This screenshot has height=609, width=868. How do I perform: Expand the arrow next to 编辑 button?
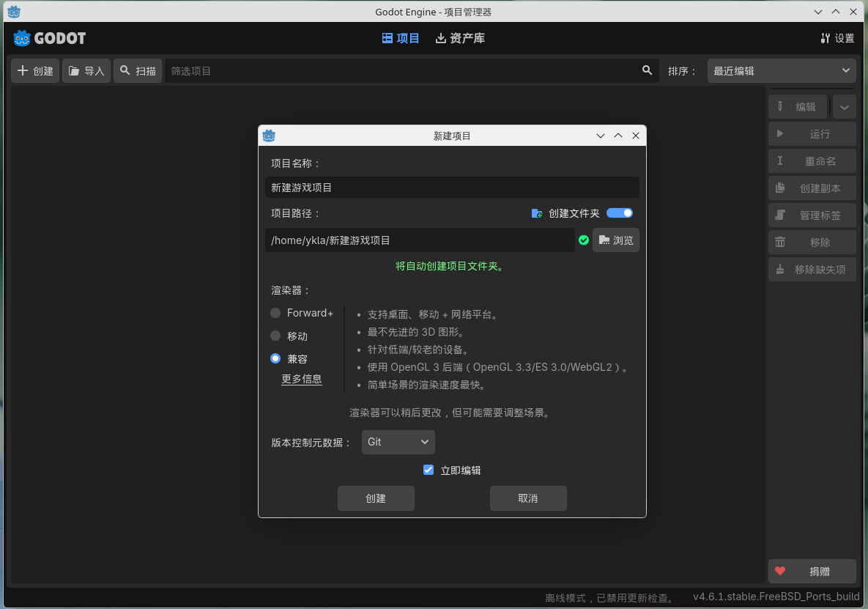pos(845,107)
